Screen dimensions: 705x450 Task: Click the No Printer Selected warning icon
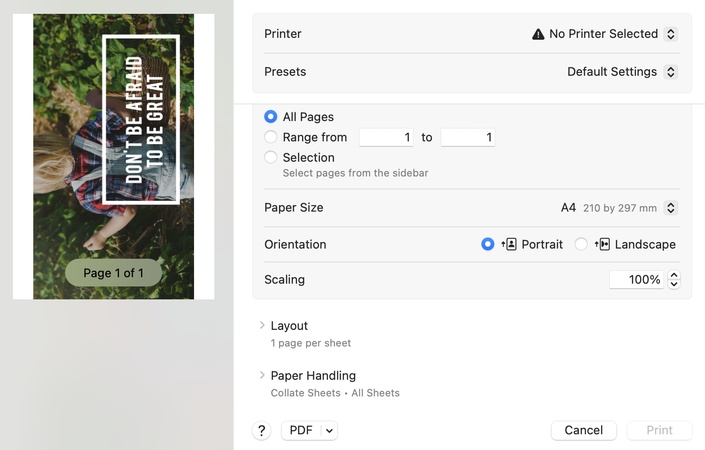click(538, 34)
